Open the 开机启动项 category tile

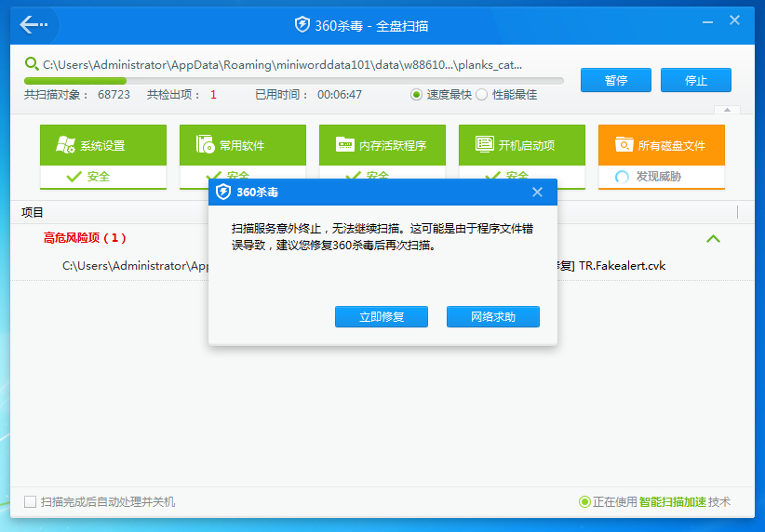coord(521,156)
